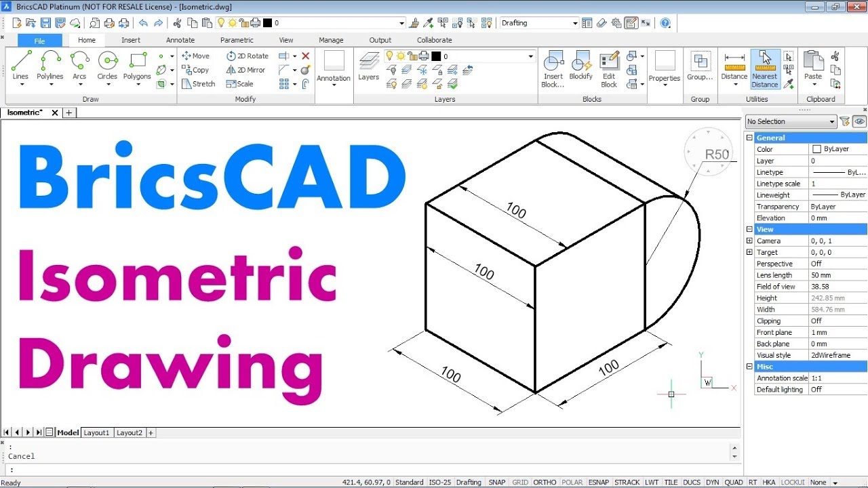Expand the Camera property row

point(749,241)
